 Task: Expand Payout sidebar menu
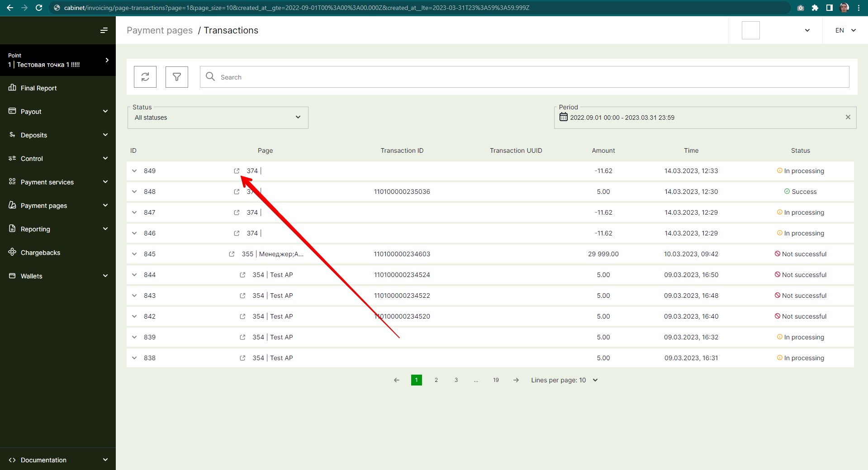pos(58,112)
